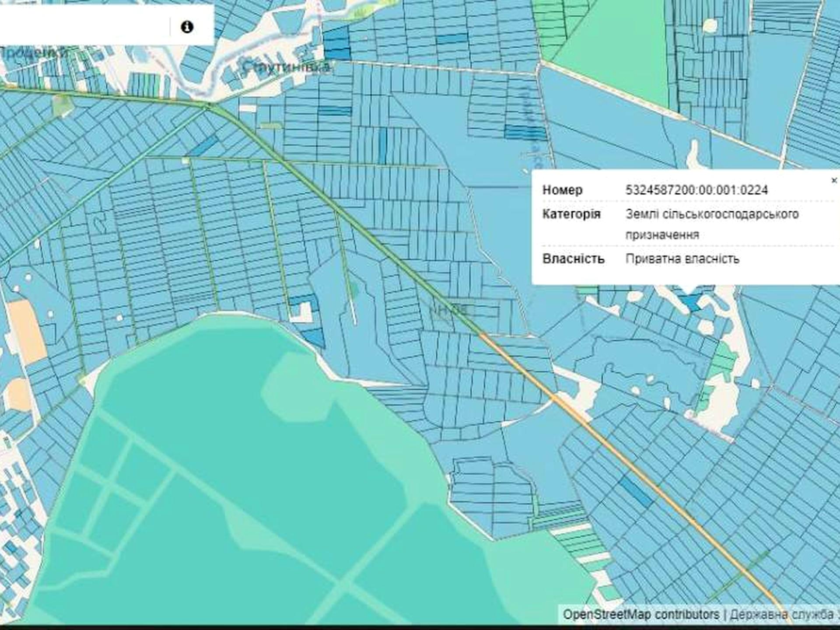This screenshot has height=630, width=840.
Task: Focus the empty search field at top left
Action: point(84,25)
